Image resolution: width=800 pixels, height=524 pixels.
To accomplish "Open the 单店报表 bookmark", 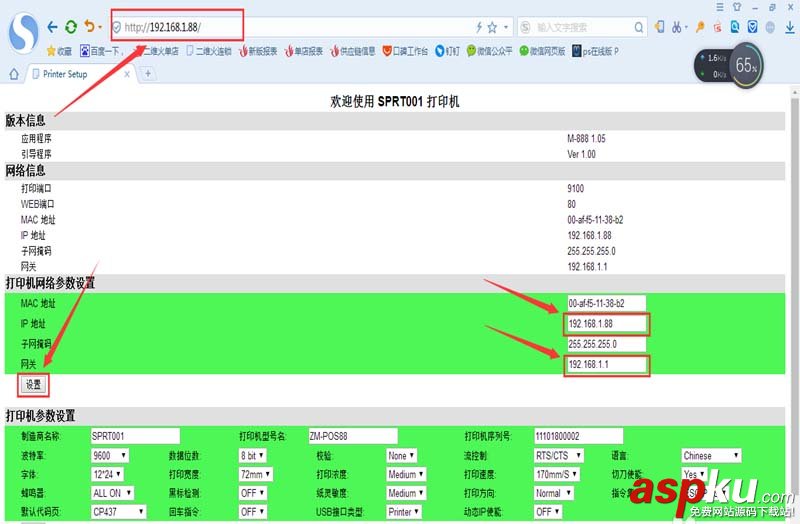I will point(304,51).
